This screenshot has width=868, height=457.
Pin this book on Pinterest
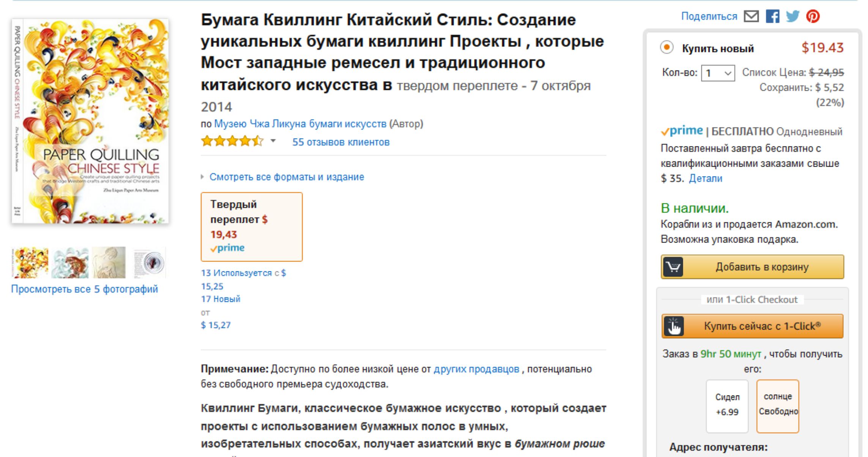click(x=813, y=16)
